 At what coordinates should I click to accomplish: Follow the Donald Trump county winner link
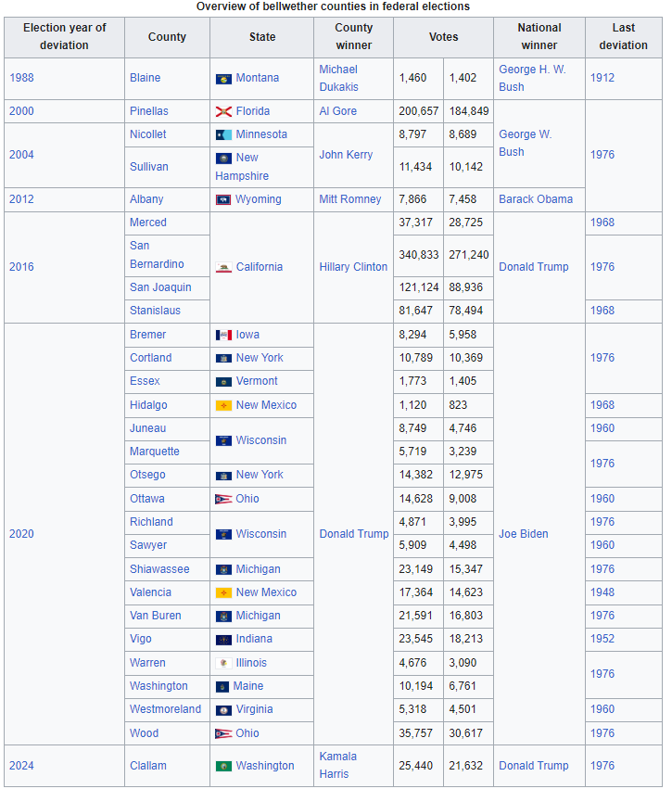(354, 534)
